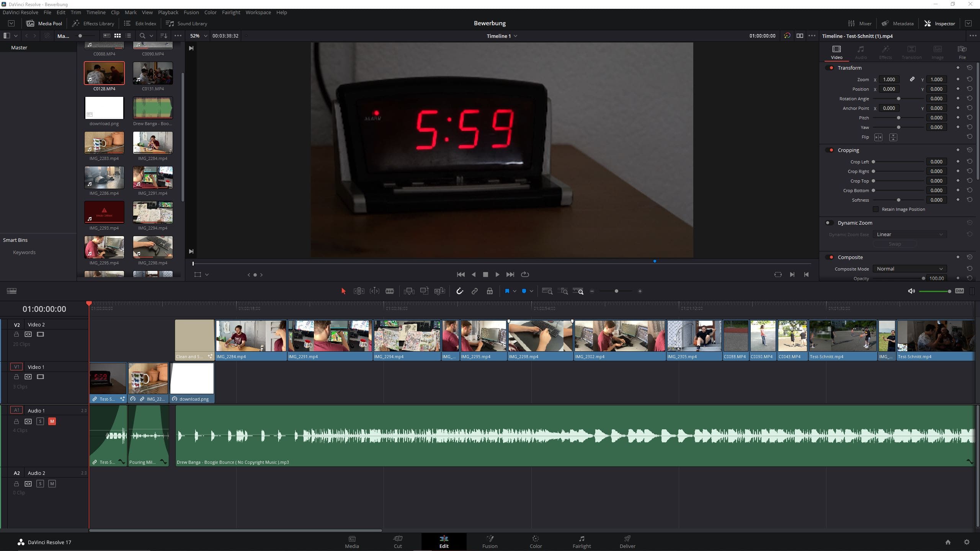The image size is (980, 551).
Task: Click the blue Marker icon
Action: 524,291
